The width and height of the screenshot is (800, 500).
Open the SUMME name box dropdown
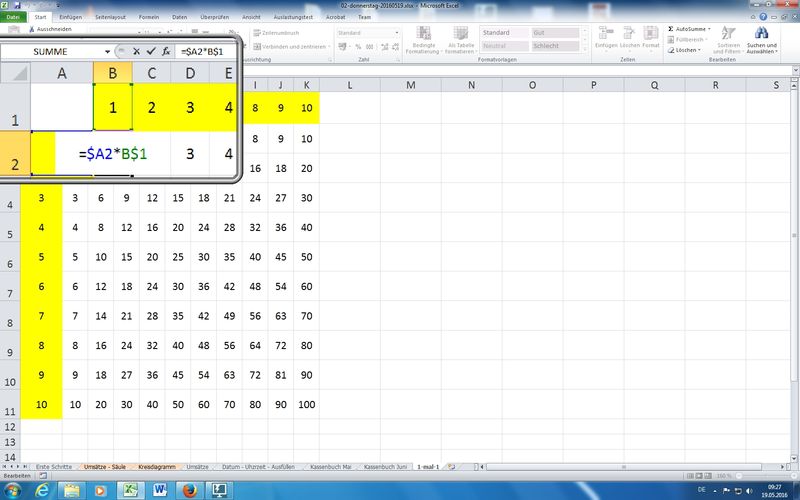tap(107, 52)
